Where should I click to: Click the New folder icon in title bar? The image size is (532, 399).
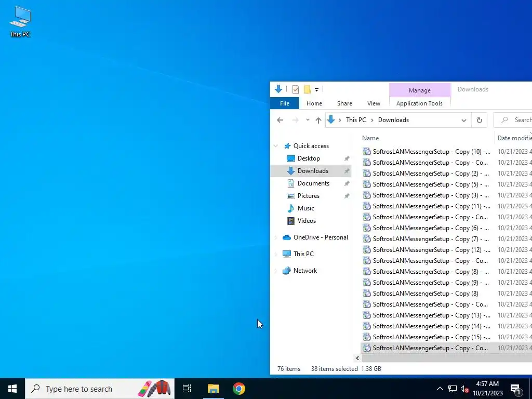click(307, 89)
